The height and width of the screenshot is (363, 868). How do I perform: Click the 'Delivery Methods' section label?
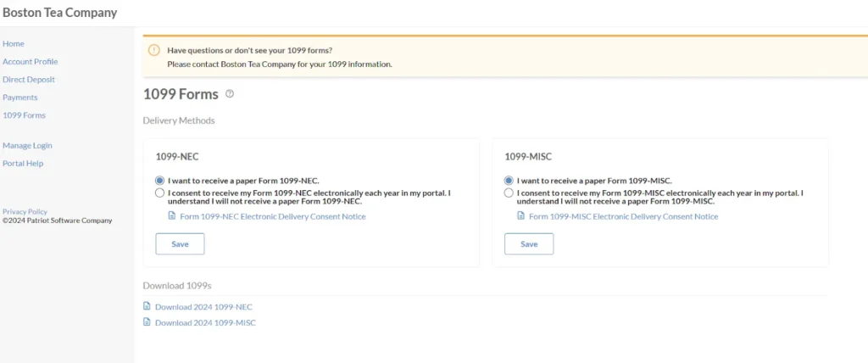[x=179, y=120]
